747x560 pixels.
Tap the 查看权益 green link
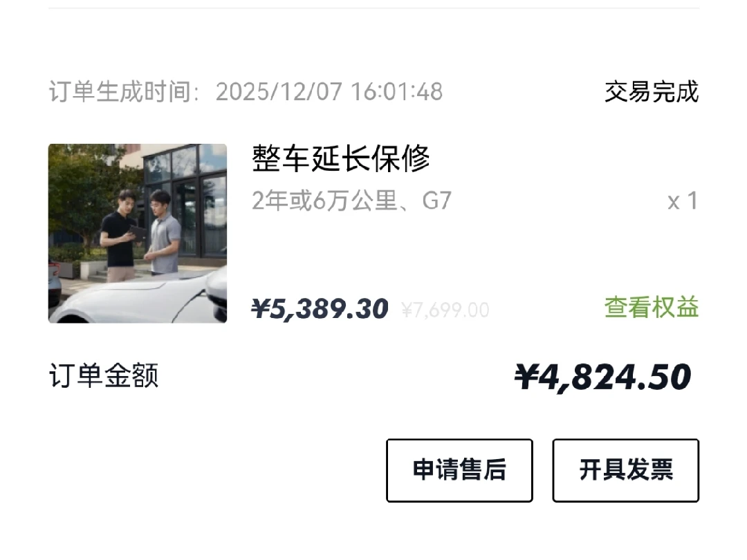[x=652, y=307]
